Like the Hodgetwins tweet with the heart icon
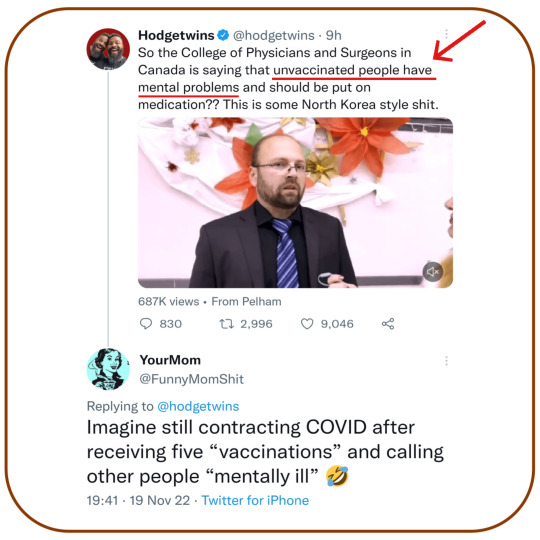 coord(307,324)
